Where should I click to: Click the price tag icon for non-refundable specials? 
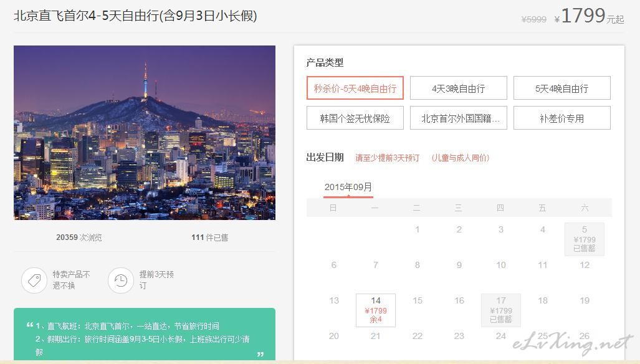pyautogui.click(x=34, y=280)
